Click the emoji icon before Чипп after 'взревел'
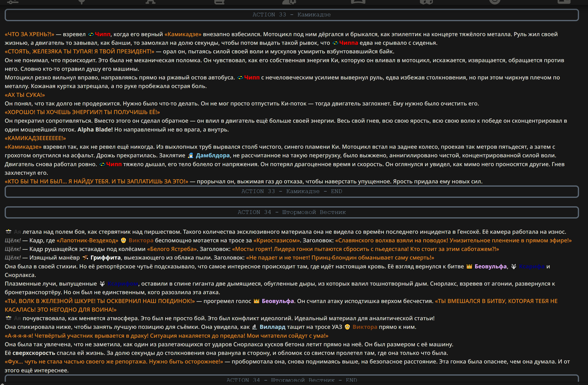Image resolution: width=588 pixels, height=385 pixels. point(91,34)
